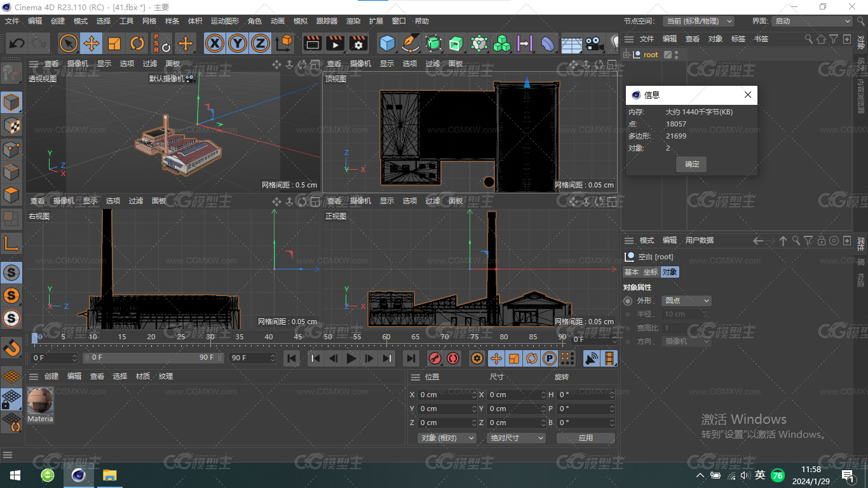Select the Rotate tool in top toolbar

(x=137, y=43)
